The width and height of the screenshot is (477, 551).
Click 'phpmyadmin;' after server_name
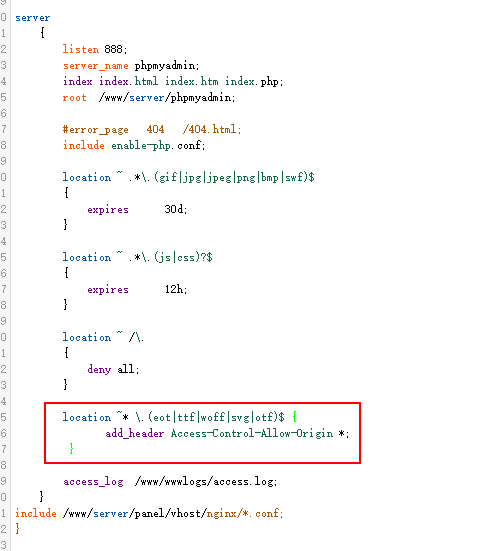tap(167, 66)
